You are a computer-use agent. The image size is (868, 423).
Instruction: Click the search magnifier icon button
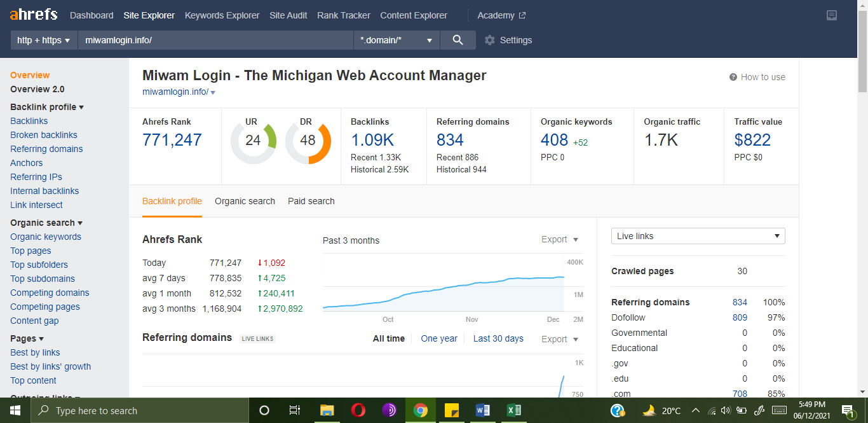coord(458,40)
